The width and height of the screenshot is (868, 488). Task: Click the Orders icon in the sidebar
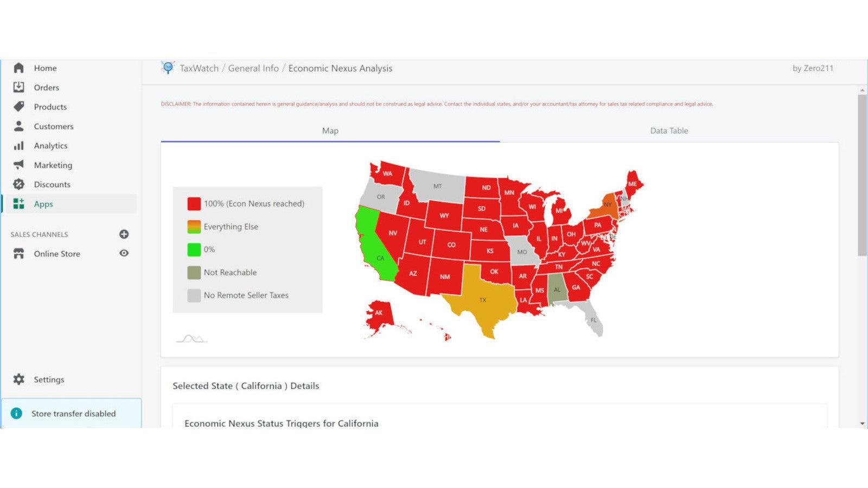click(x=20, y=87)
